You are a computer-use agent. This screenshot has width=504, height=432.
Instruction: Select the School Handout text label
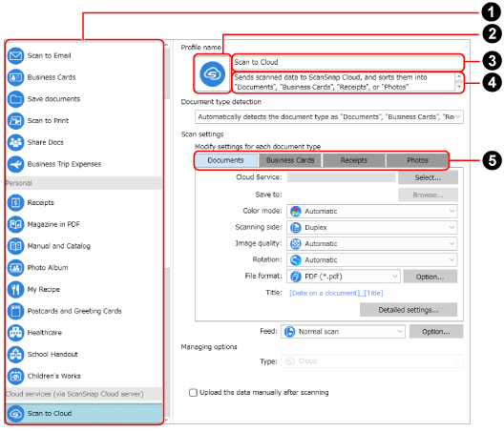(x=52, y=354)
